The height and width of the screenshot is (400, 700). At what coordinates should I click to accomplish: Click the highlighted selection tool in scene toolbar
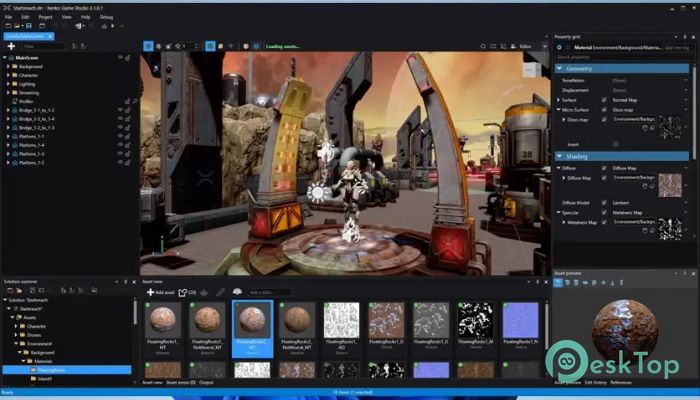coord(148,46)
